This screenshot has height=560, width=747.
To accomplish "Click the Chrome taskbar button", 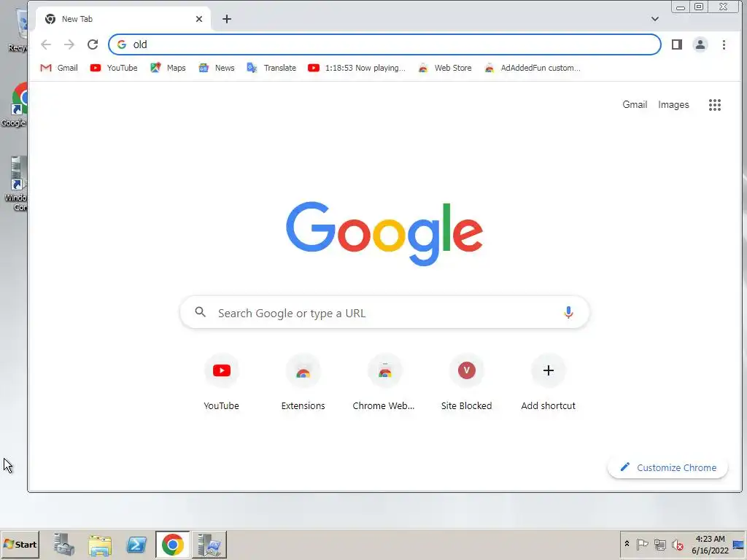I will point(172,544).
